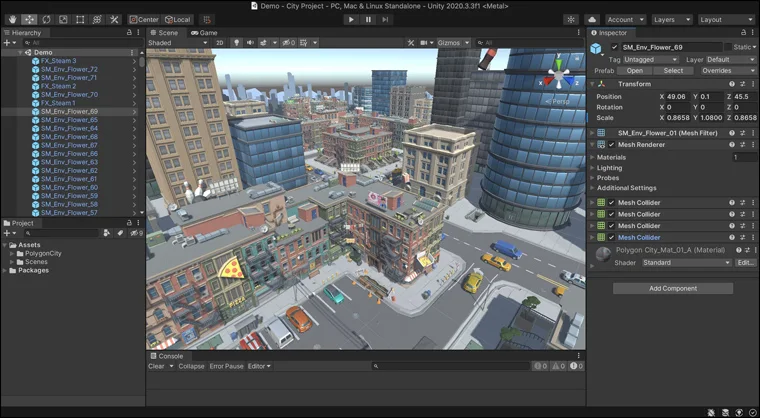Open Transform component help icon

tap(731, 84)
